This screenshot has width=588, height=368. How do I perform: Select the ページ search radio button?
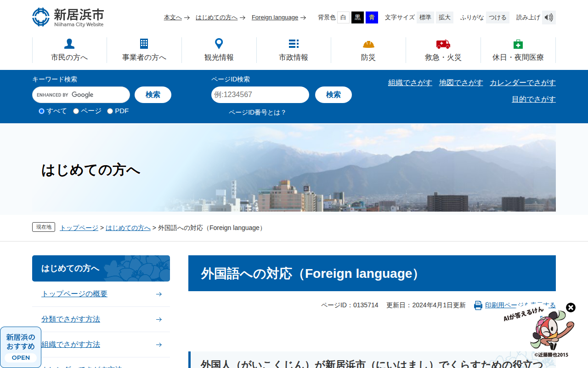(76, 111)
